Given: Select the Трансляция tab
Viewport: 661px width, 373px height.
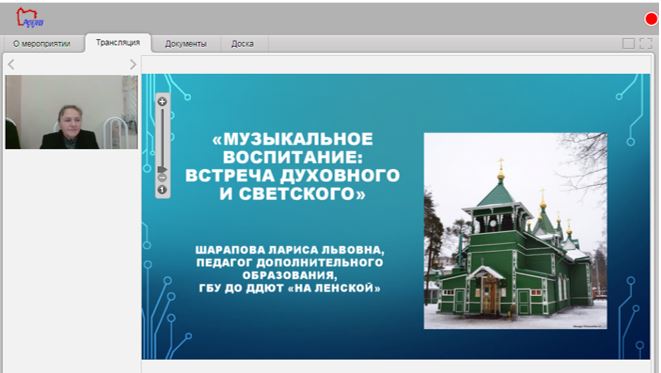Looking at the screenshot, I should [x=118, y=43].
